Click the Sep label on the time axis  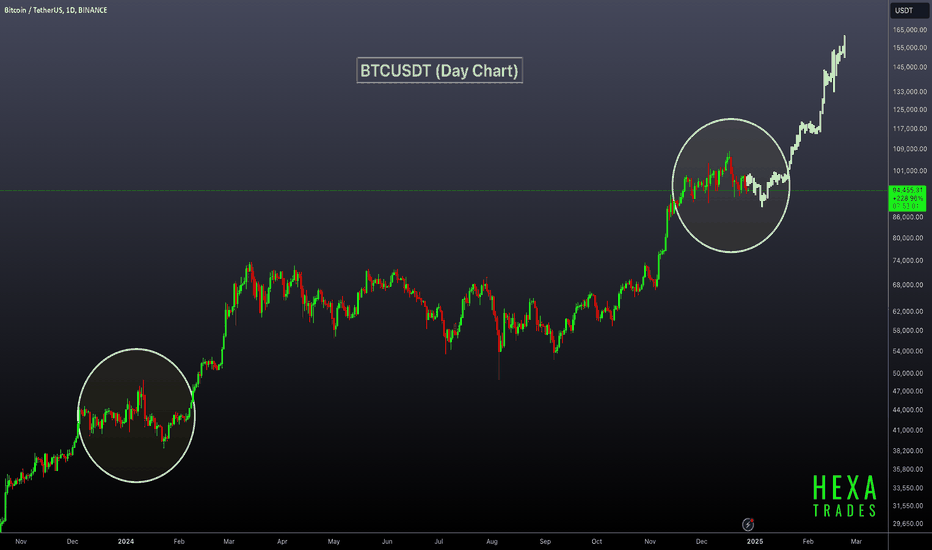tap(545, 542)
